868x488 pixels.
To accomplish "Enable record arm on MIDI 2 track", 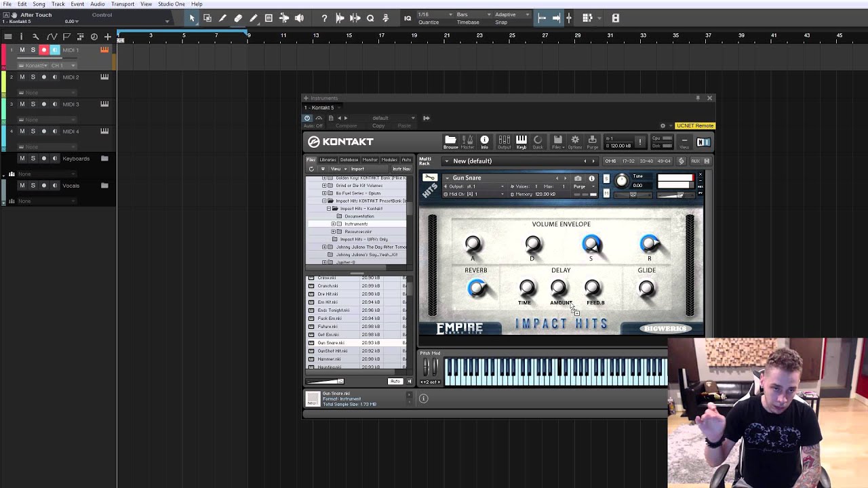I will [43, 77].
